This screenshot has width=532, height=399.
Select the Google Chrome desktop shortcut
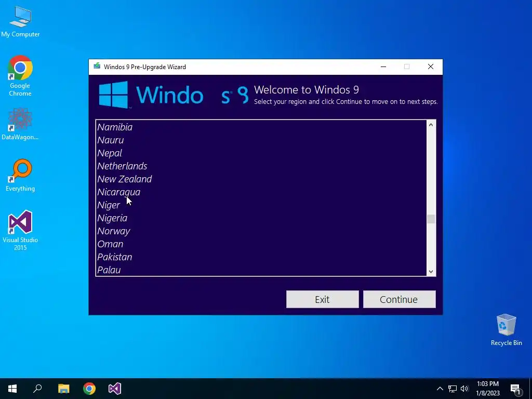tap(20, 76)
